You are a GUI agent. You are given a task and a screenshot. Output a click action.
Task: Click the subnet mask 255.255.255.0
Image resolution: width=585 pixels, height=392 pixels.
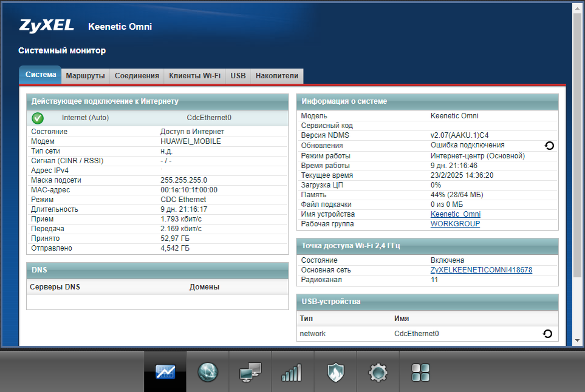click(183, 180)
